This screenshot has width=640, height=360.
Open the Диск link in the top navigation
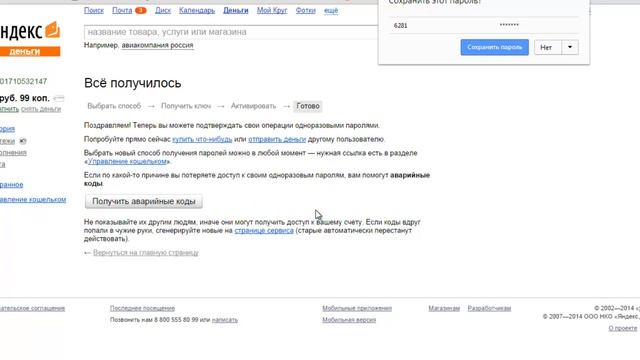click(x=163, y=11)
